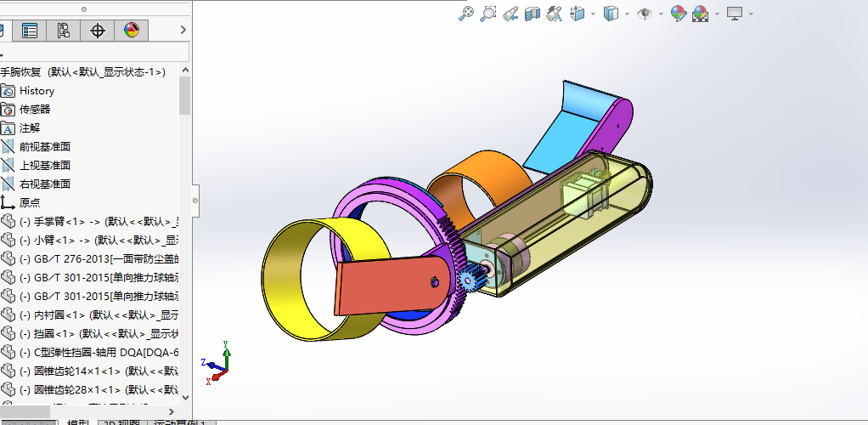Select the 注解 annotations folder
Image resolution: width=868 pixels, height=425 pixels.
(x=30, y=128)
